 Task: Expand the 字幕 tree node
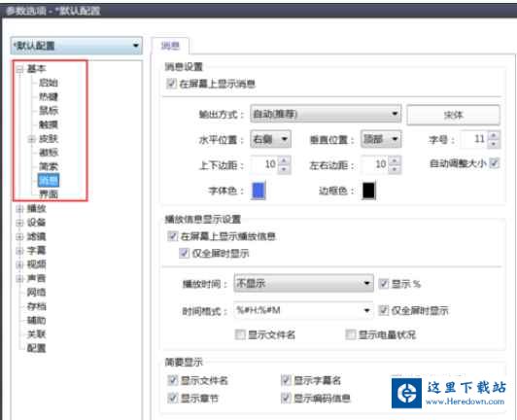click(x=19, y=251)
